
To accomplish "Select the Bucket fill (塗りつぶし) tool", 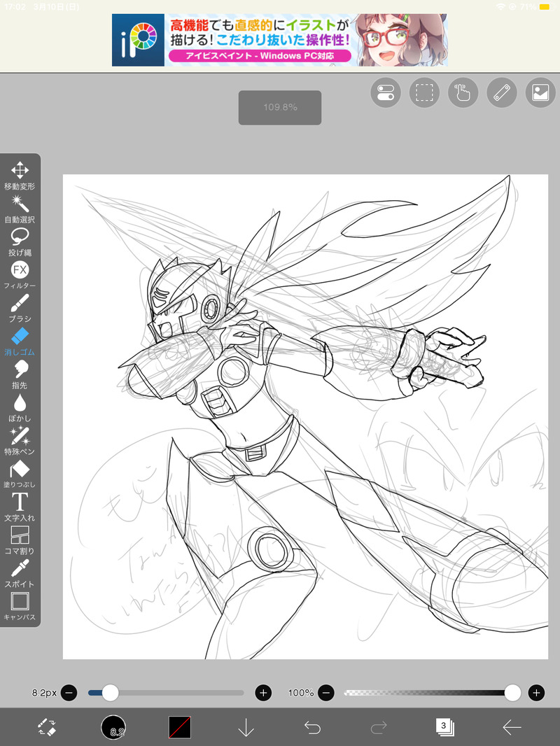I will pyautogui.click(x=20, y=474).
